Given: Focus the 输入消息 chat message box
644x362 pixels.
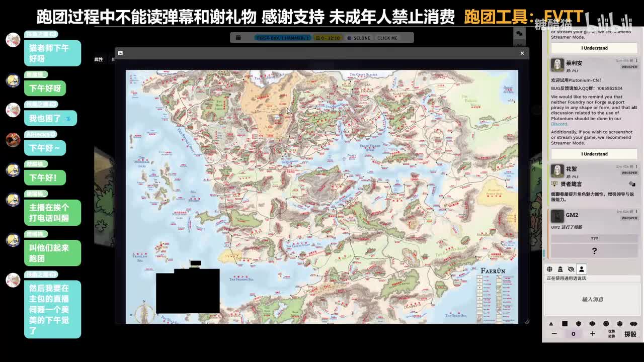Looking at the screenshot, I should (592, 300).
